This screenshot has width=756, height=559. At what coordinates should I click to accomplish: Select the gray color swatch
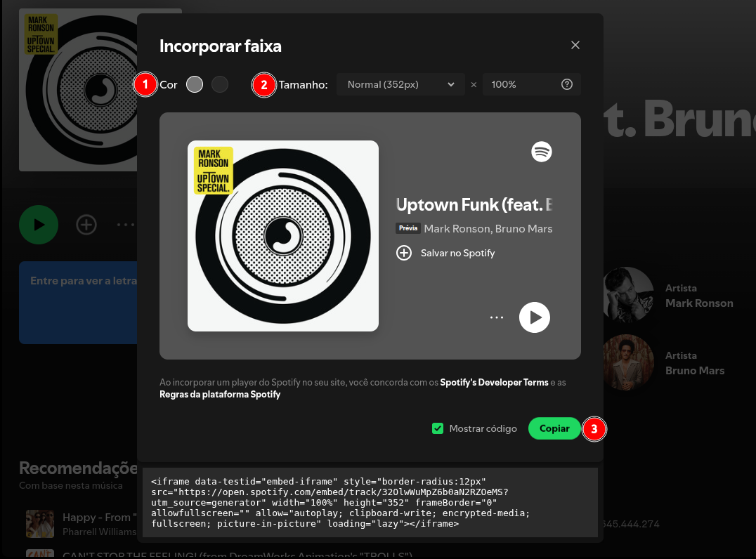click(195, 84)
